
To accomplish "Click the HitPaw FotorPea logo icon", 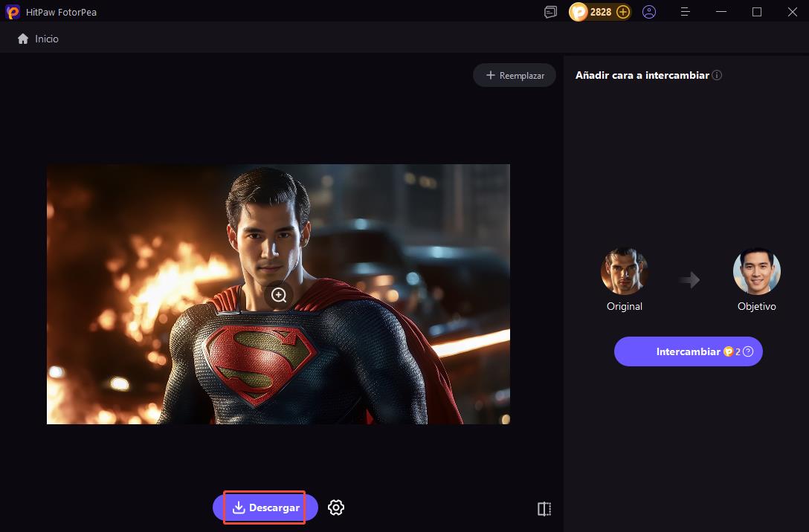I will click(13, 12).
